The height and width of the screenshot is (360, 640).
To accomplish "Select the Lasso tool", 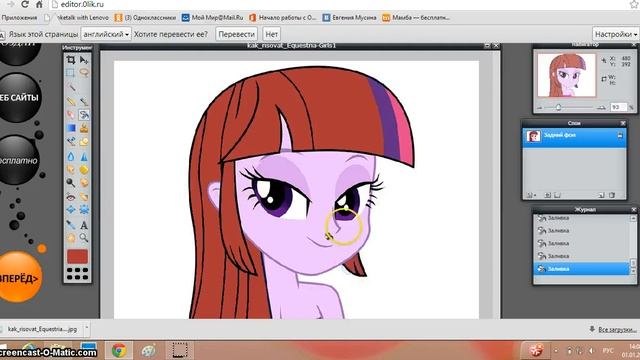I will 84,73.
